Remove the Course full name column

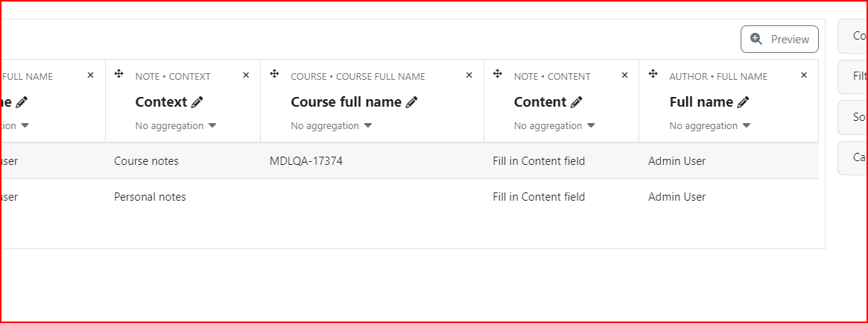[x=469, y=75]
